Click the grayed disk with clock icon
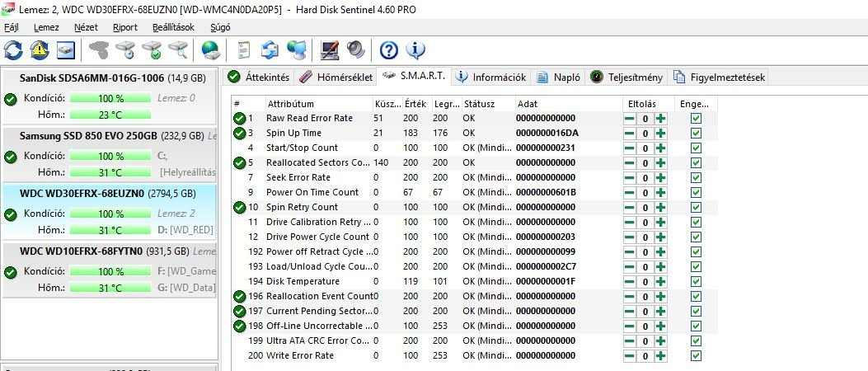Viewport: 868px width, 371px height. pyautogui.click(x=125, y=50)
